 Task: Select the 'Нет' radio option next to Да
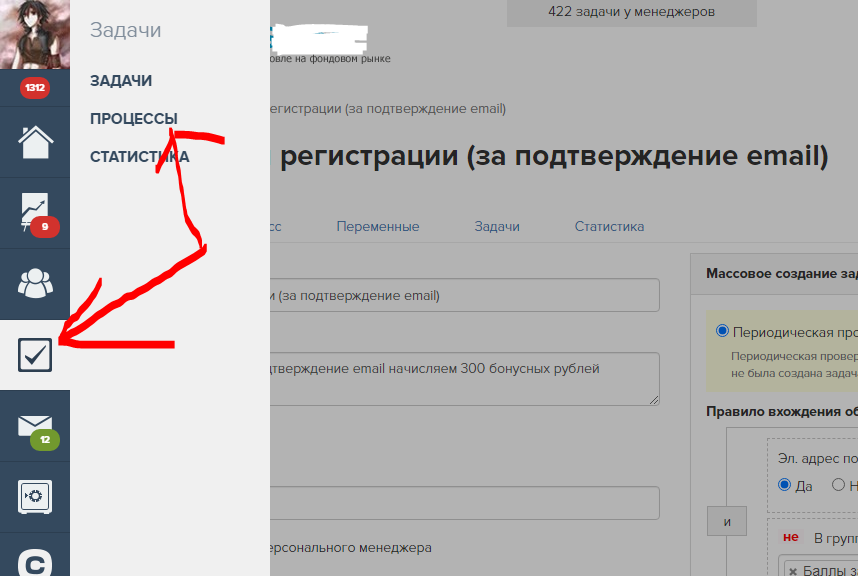coord(838,486)
